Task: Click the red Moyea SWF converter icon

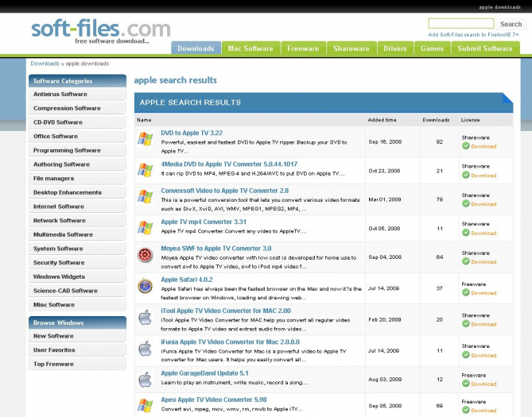Action: [x=145, y=255]
